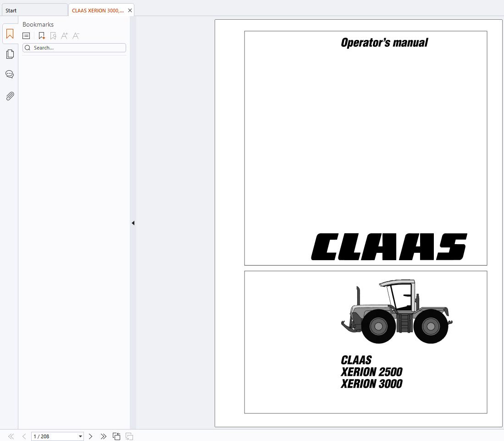Go to the first page arrows
This screenshot has height=441, width=504.
pos(11,436)
